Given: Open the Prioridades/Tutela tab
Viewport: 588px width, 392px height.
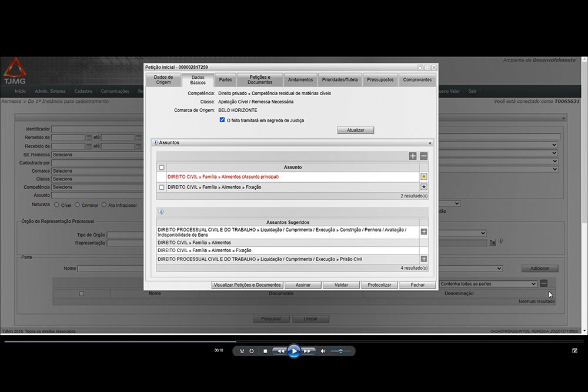Looking at the screenshot, I should point(340,79).
